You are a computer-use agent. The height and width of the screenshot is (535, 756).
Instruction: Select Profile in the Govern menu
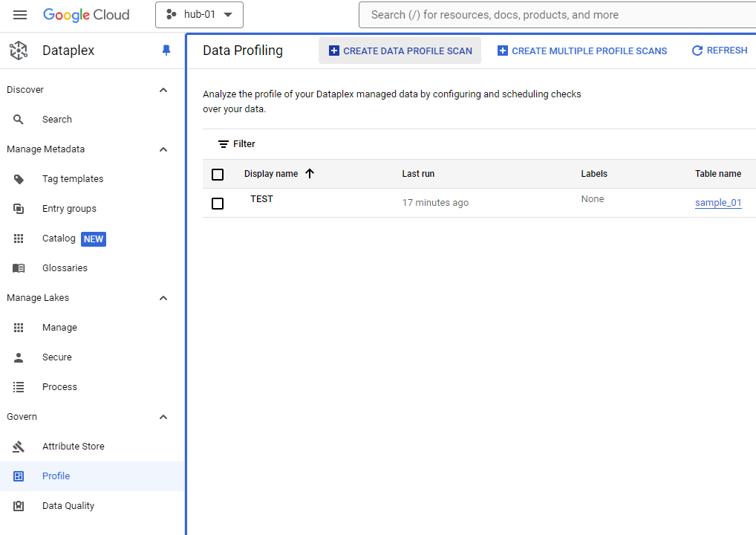coord(92,476)
